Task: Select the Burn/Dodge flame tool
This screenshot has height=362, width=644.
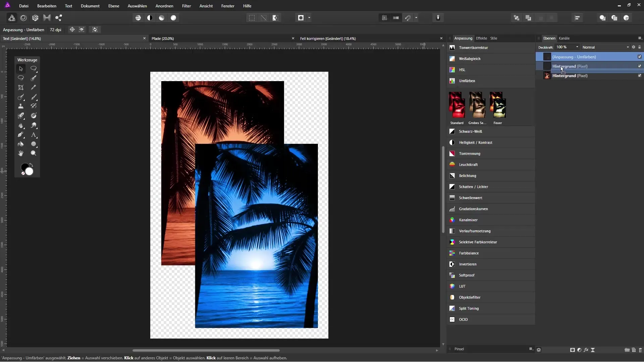Action: point(21,125)
